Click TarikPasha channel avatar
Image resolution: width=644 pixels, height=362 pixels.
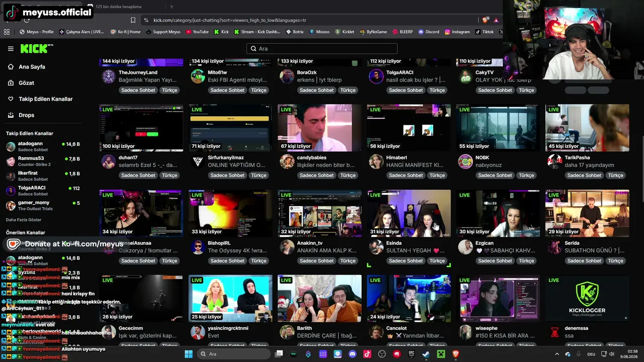[555, 161]
